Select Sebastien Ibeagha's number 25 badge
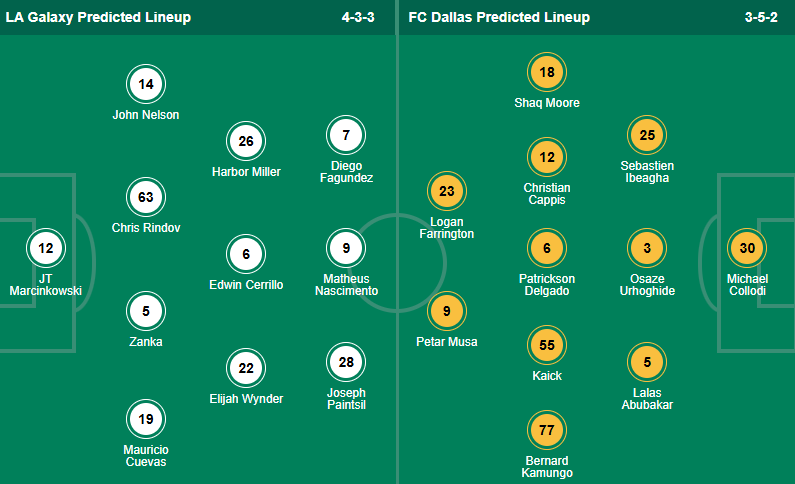This screenshot has width=795, height=484. click(647, 135)
